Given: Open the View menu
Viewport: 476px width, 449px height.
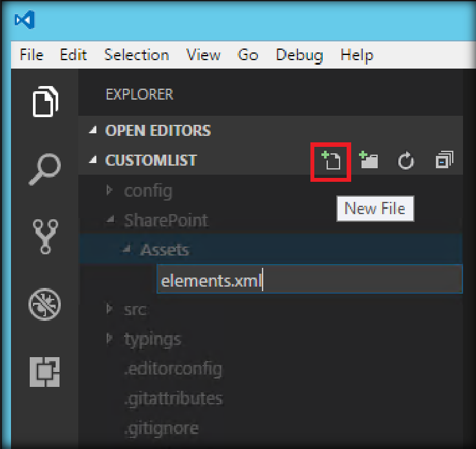Looking at the screenshot, I should [x=203, y=55].
